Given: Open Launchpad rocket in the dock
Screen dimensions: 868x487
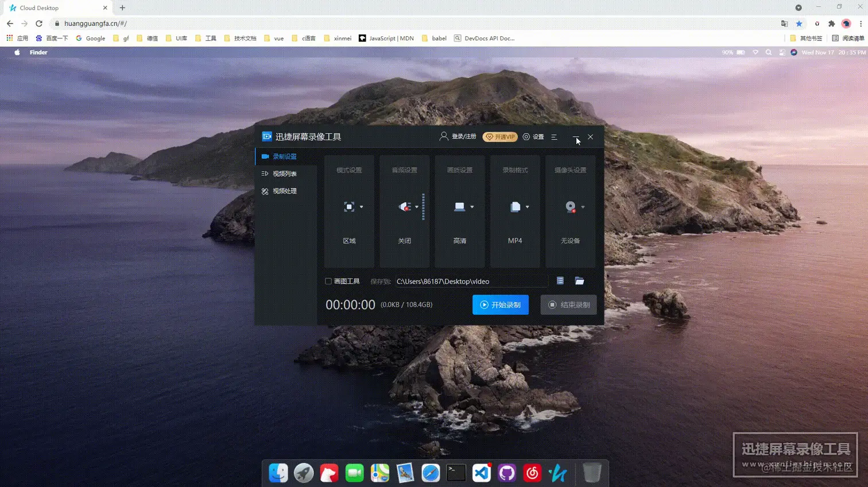Looking at the screenshot, I should (x=304, y=473).
